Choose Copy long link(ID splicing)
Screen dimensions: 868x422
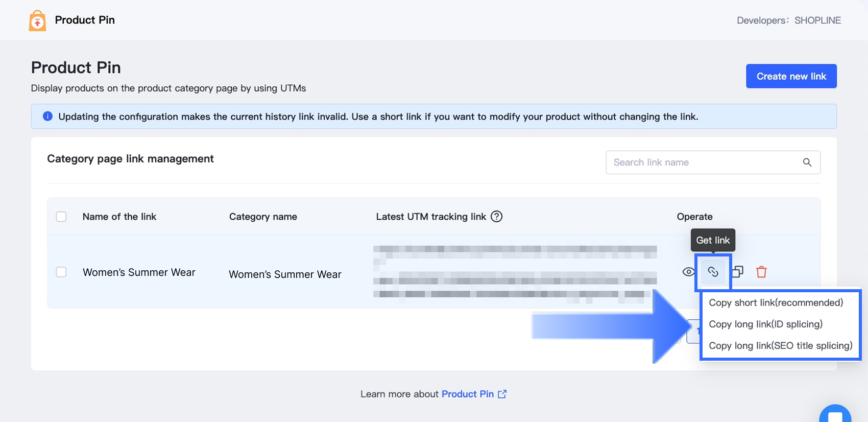point(765,324)
